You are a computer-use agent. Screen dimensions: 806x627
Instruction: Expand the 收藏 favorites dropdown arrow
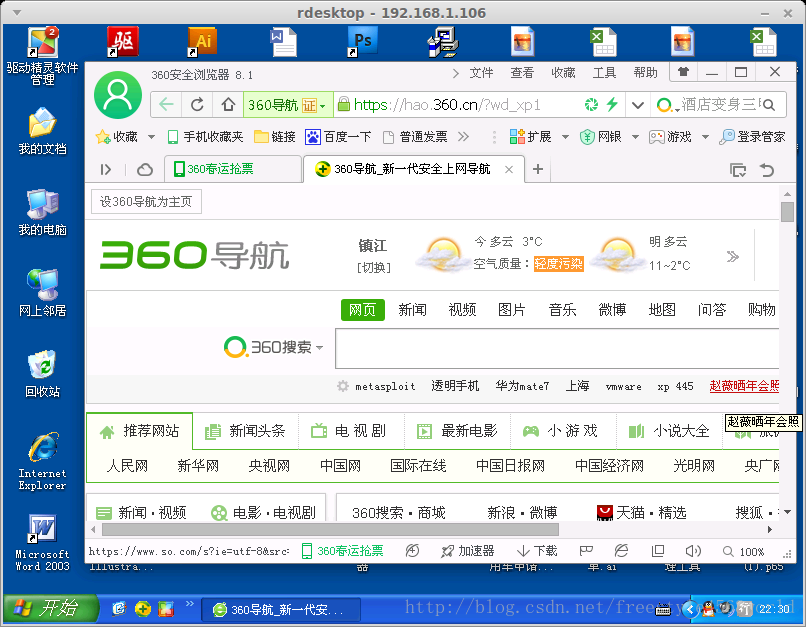(x=151, y=137)
